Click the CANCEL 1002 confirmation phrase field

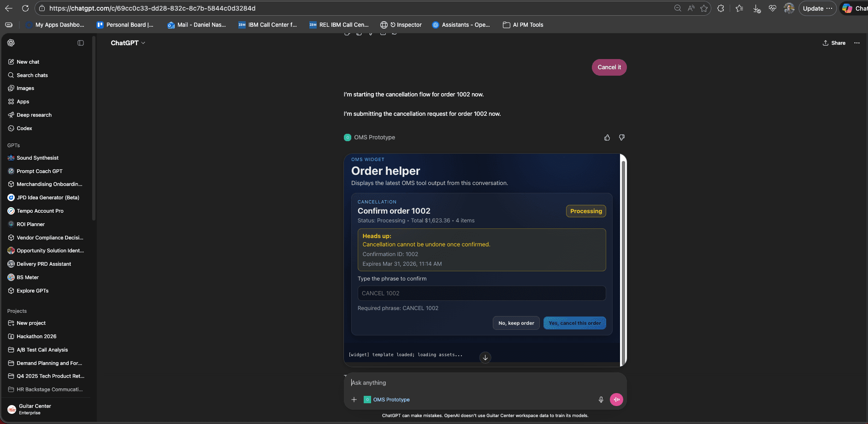tap(481, 293)
